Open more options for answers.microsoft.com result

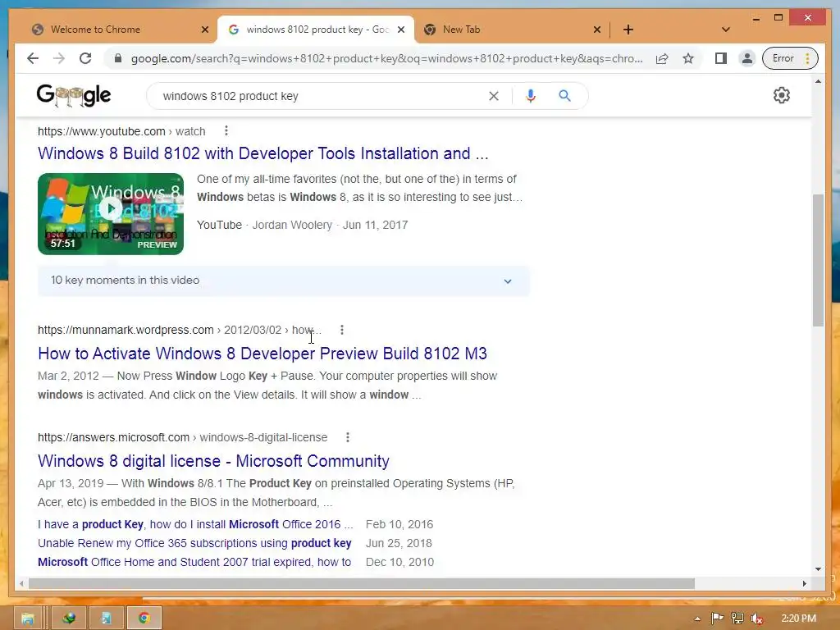point(348,438)
